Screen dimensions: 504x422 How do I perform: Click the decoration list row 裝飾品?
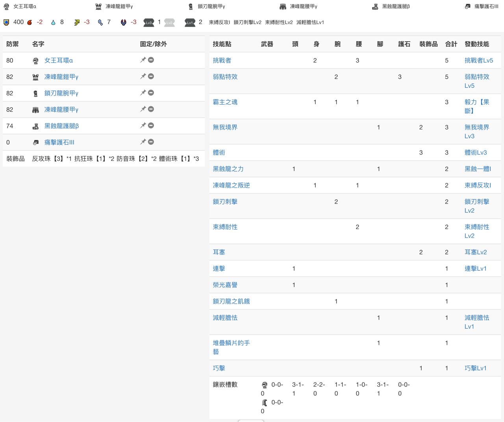tap(103, 158)
